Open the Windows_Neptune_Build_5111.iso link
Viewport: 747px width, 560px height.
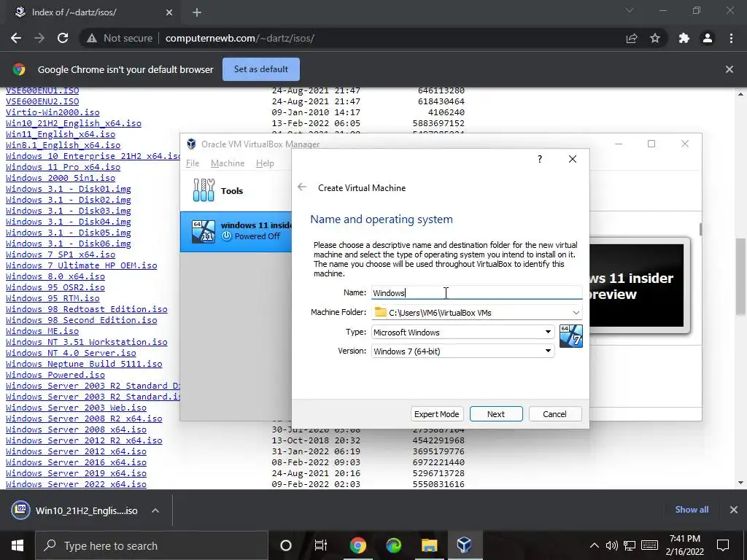tap(84, 365)
